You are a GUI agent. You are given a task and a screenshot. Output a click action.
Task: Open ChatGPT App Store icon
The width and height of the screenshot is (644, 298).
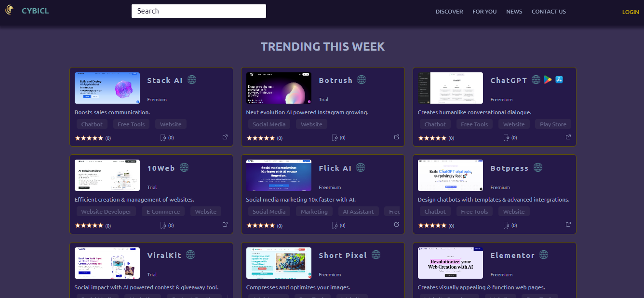[x=559, y=80]
